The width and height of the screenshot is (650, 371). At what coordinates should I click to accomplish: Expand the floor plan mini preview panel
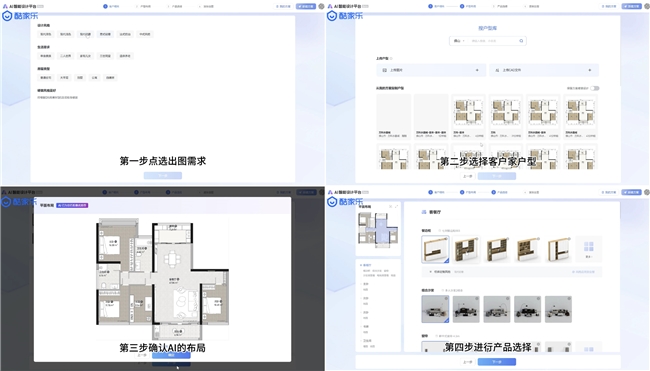point(397,206)
